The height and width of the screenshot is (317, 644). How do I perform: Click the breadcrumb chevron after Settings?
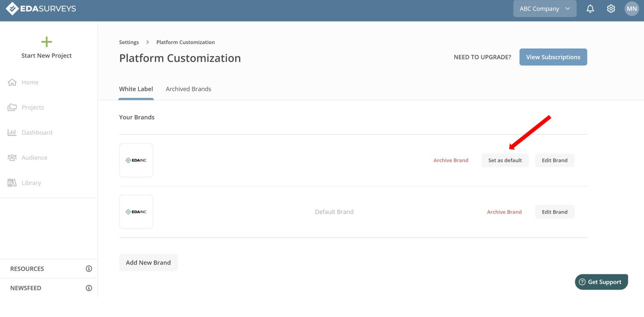click(148, 42)
